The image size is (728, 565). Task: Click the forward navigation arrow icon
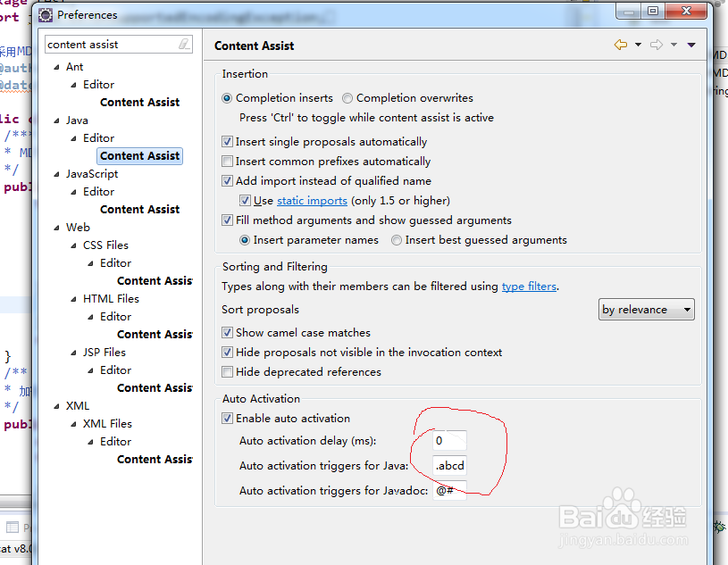point(657,45)
